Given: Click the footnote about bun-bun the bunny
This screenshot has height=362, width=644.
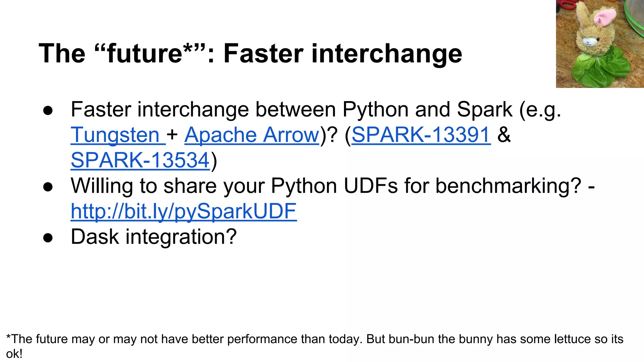Looking at the screenshot, I should [314, 339].
